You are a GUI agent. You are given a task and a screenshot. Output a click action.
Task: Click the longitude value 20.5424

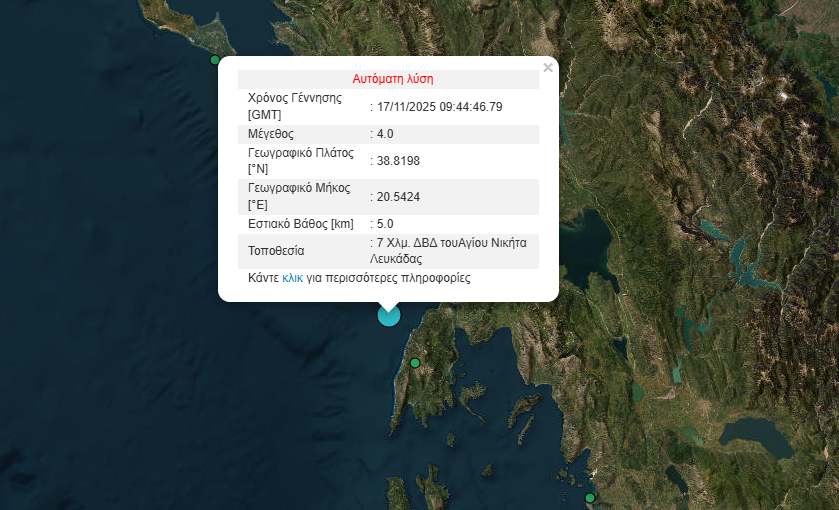(x=397, y=197)
